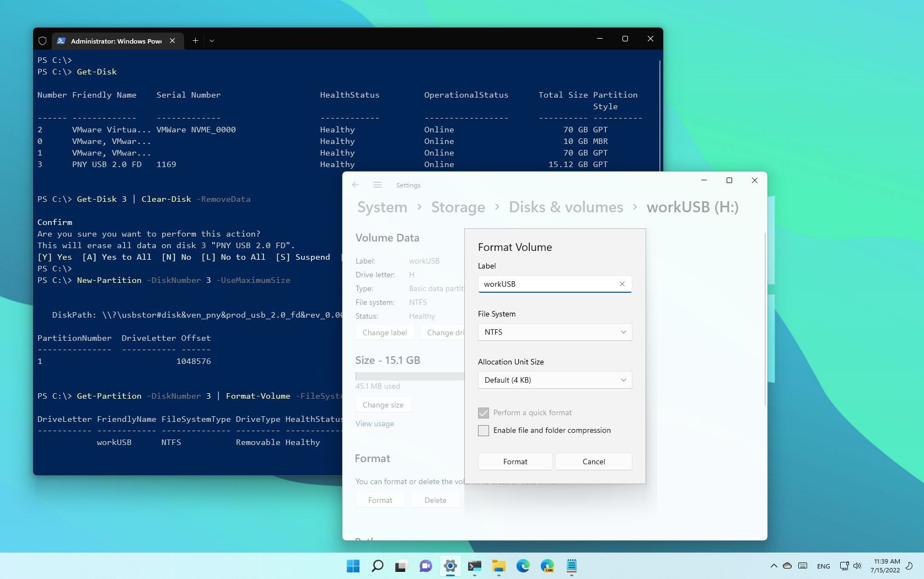Open Search from the taskbar
The height and width of the screenshot is (579, 924).
coord(377,566)
